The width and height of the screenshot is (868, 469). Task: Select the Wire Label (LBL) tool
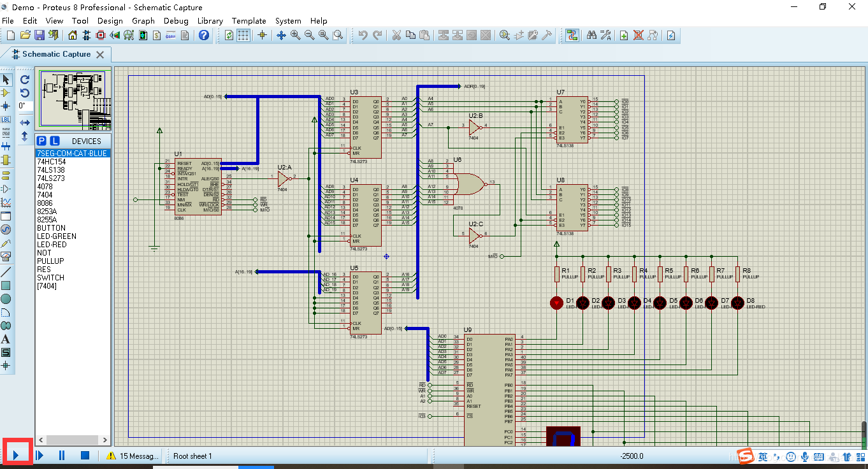click(6, 119)
